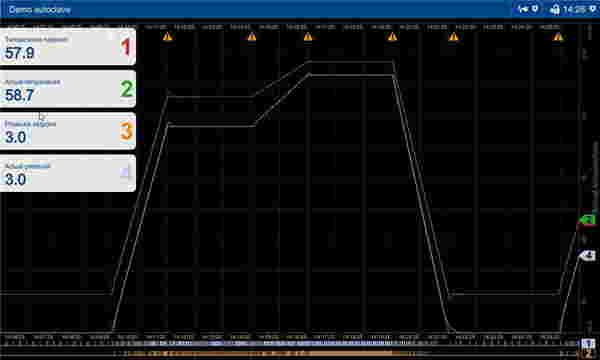The image size is (600, 360).
Task: Click the red number 1 channel badge
Action: pyautogui.click(x=126, y=47)
